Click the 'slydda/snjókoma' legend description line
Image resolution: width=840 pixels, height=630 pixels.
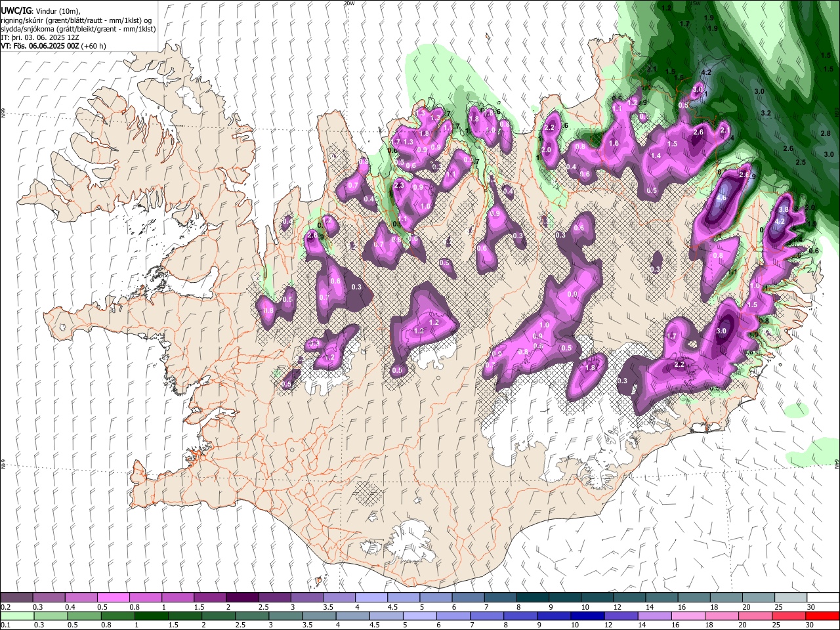tap(78, 29)
